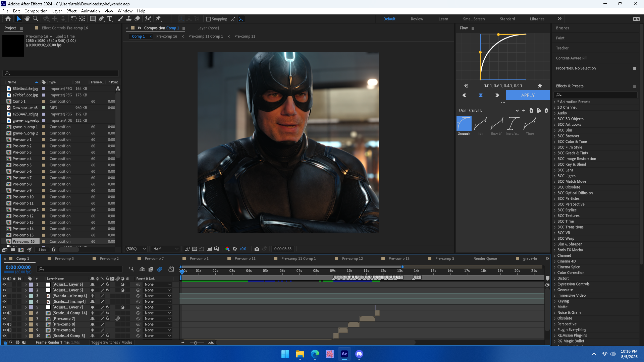This screenshot has width=644, height=362.
Task: Select the Hand tool
Action: pyautogui.click(x=27, y=19)
